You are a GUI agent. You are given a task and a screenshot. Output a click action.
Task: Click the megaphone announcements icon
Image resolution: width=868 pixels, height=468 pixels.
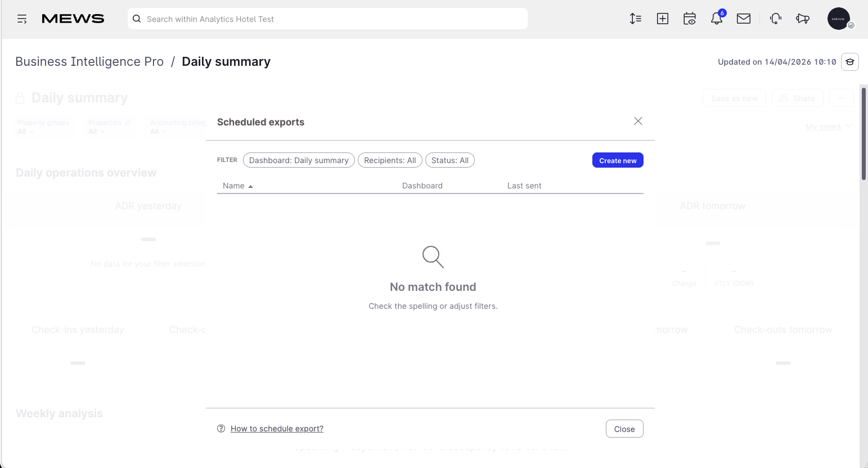[803, 19]
